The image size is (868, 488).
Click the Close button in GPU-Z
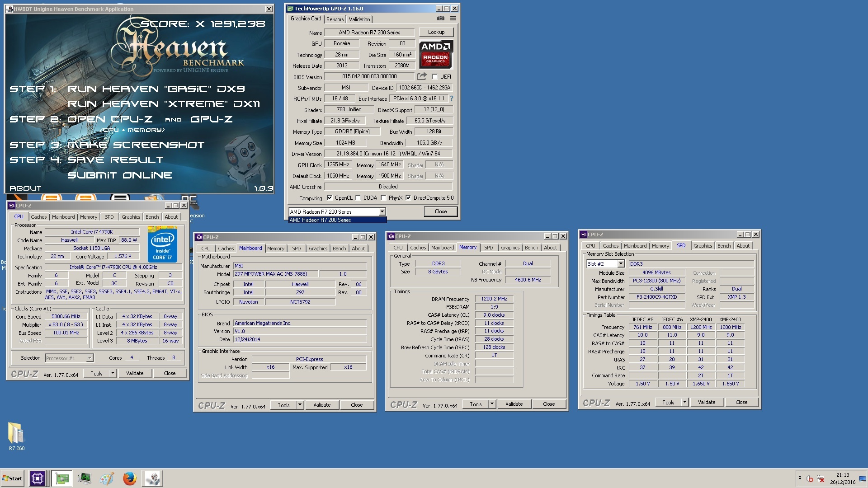[x=441, y=211]
